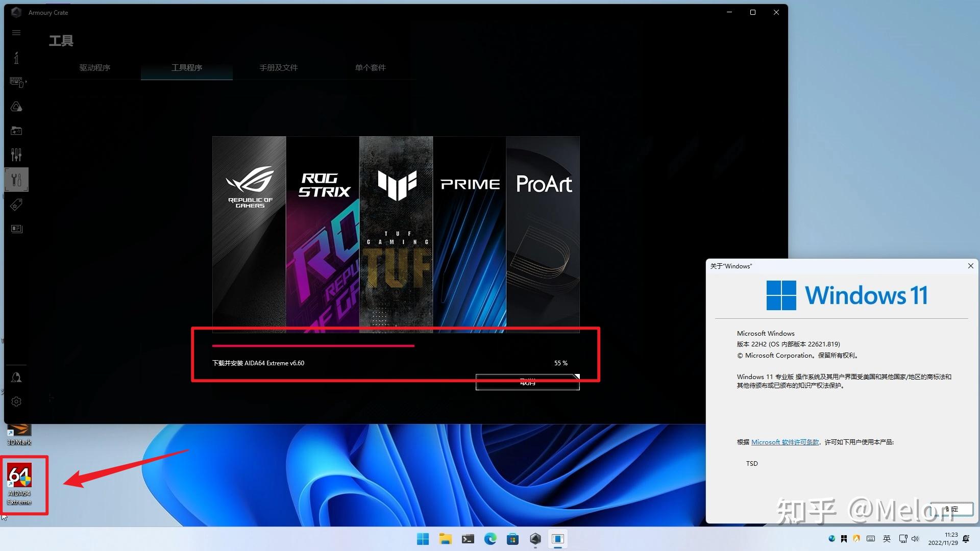Image resolution: width=980 pixels, height=551 pixels.
Task: Open the News page icon in sidebar
Action: (16, 229)
